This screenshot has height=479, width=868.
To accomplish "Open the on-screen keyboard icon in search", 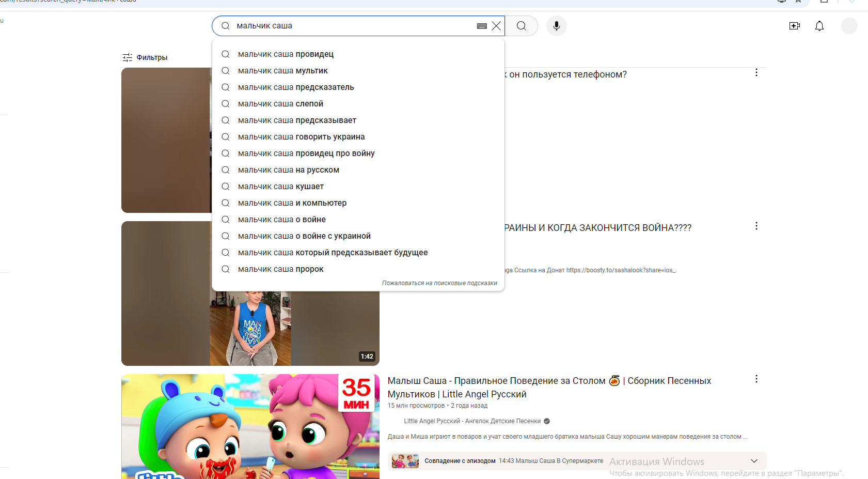I will pos(482,26).
